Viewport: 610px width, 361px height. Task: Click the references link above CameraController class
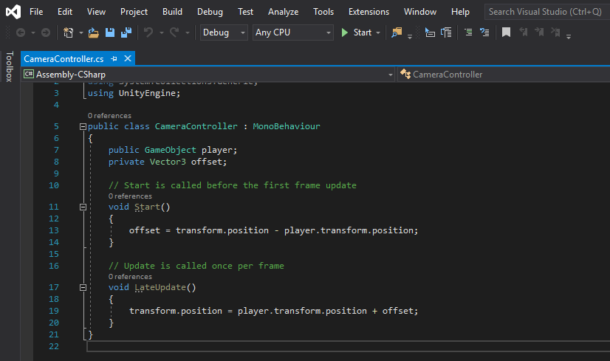tap(109, 116)
